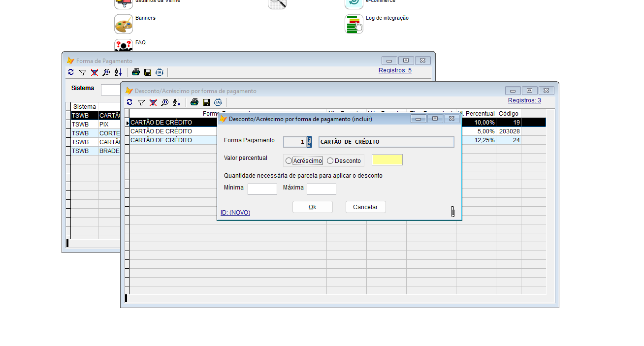Open F4 lookup for Forma Pagamento
This screenshot has height=346, width=644.
[x=309, y=142]
